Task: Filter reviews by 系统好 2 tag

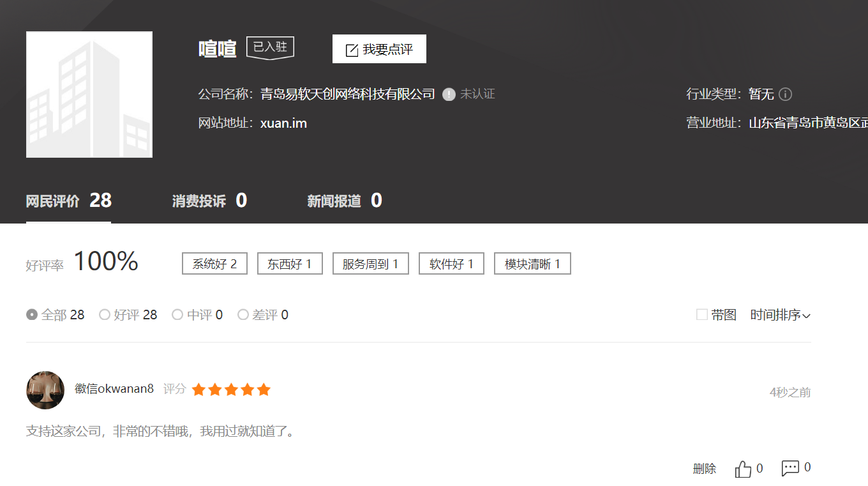Action: click(214, 264)
